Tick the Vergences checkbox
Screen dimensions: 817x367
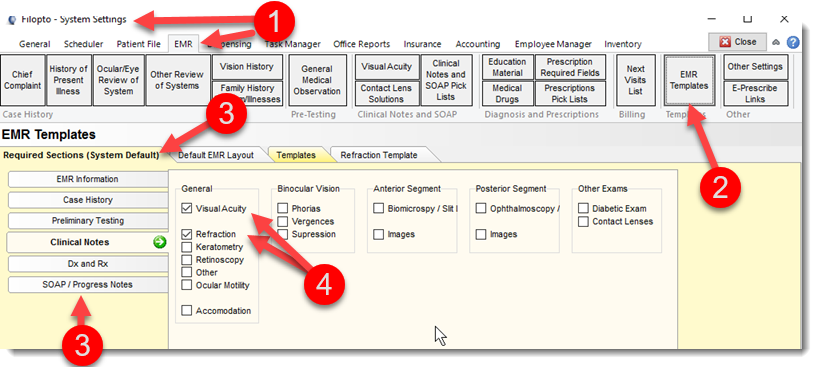[282, 222]
